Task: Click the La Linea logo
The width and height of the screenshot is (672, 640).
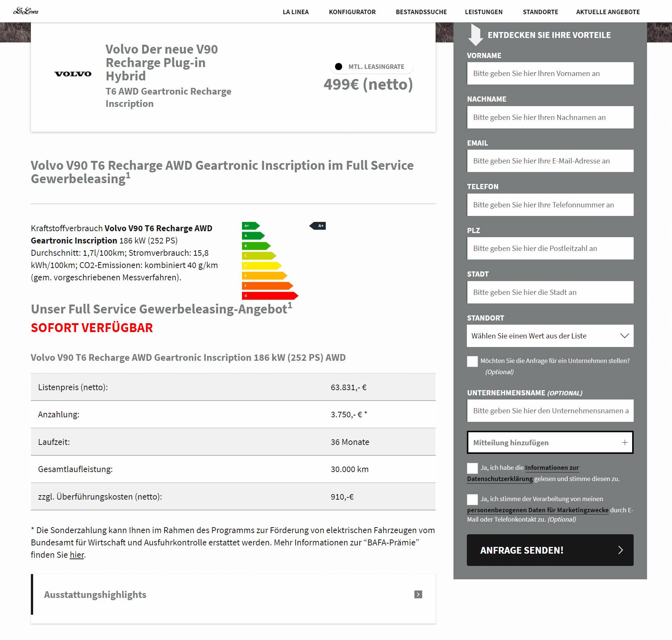Action: [x=26, y=11]
